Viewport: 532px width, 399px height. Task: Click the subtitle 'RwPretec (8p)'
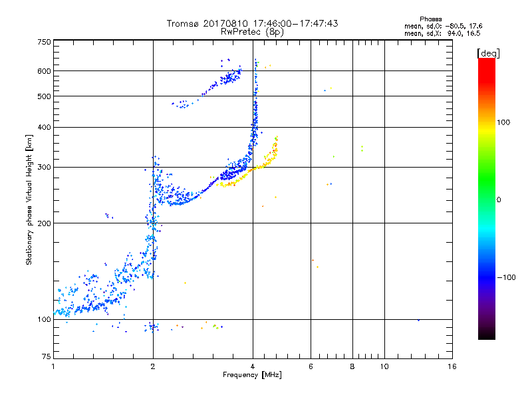[x=252, y=32]
